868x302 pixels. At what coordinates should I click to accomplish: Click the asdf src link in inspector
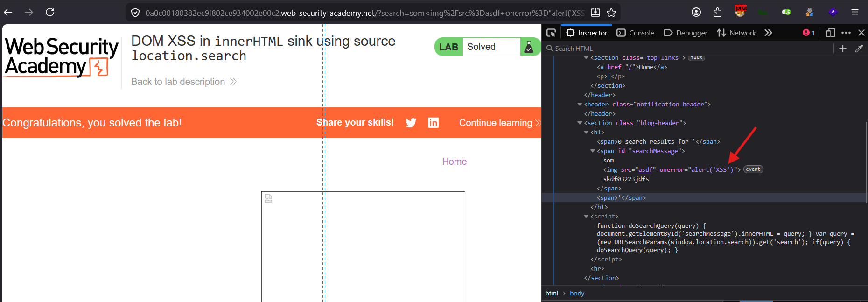pos(645,170)
